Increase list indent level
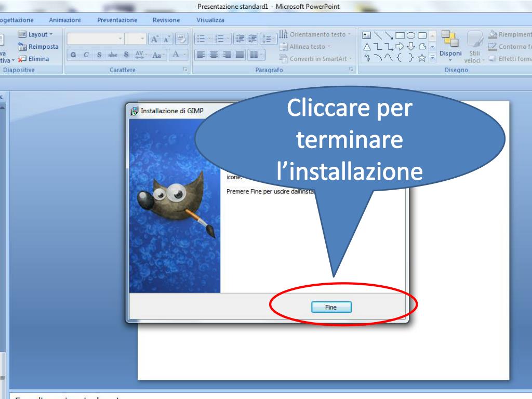This screenshot has height=399, width=532. click(252, 38)
